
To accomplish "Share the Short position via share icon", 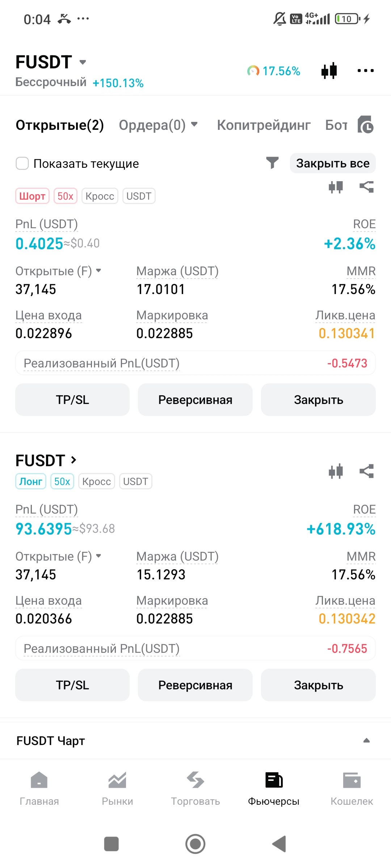I will point(366,187).
